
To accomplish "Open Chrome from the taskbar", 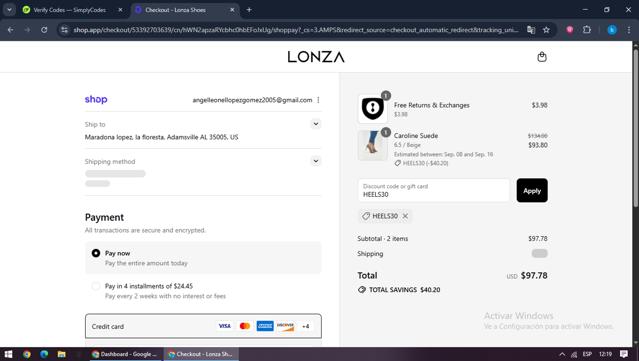I will [26, 354].
